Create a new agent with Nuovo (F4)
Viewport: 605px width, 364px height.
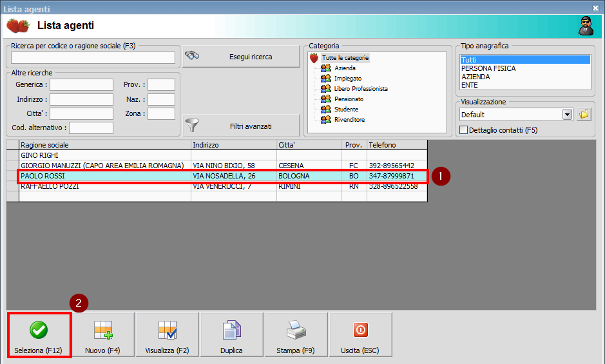click(x=102, y=335)
